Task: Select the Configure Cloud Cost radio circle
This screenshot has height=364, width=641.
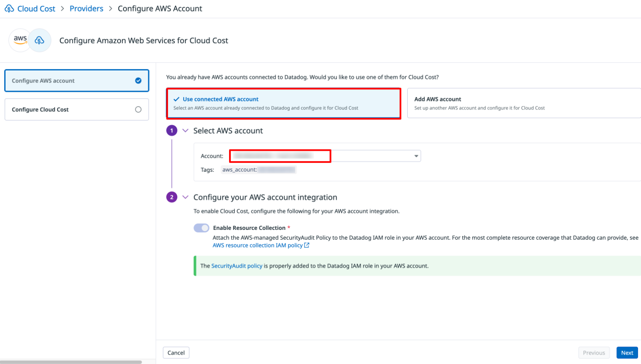Action: click(x=138, y=109)
